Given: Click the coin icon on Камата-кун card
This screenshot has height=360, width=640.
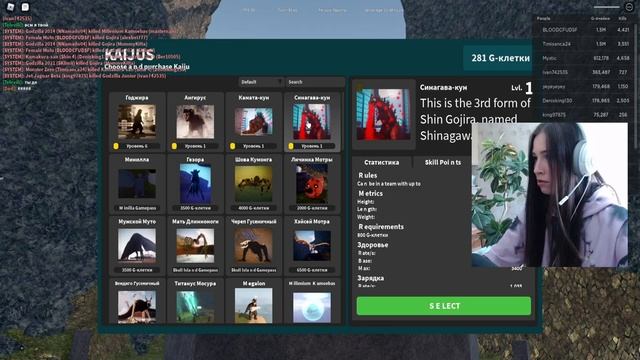Looking at the screenshot, I should (233, 146).
